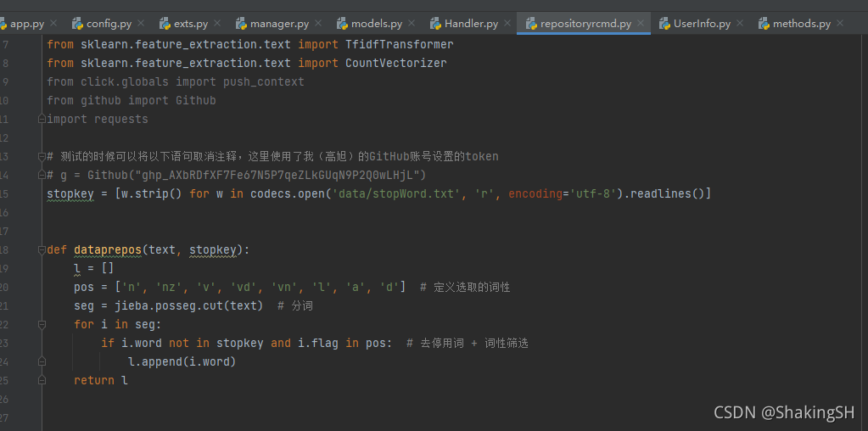Screen dimensions: 868x431
Task: Close the repositoryrcmd.py tab
Action: (x=641, y=23)
